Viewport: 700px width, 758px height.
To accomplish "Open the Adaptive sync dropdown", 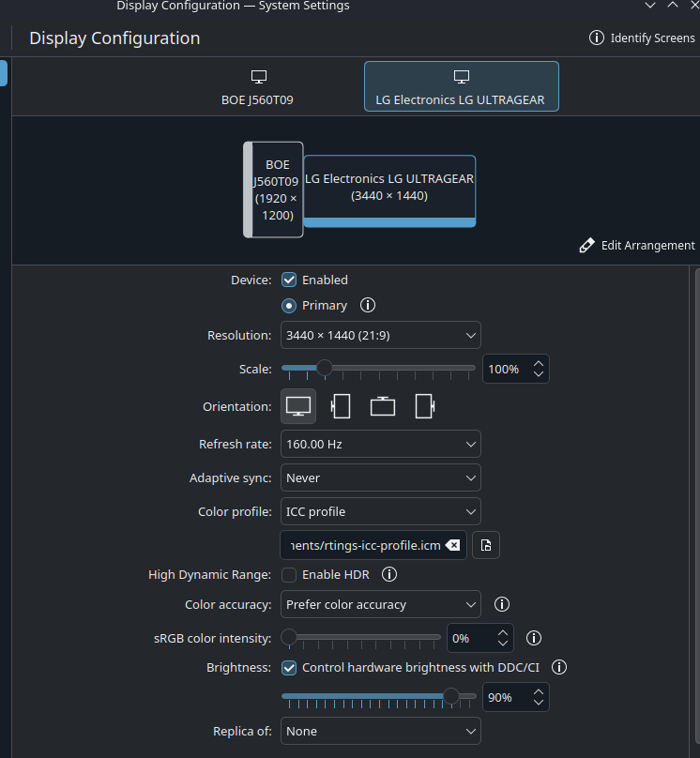I will [x=381, y=478].
